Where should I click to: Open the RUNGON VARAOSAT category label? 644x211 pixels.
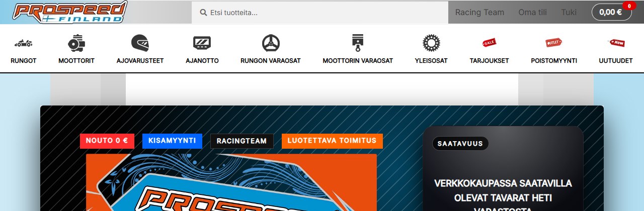click(x=271, y=61)
